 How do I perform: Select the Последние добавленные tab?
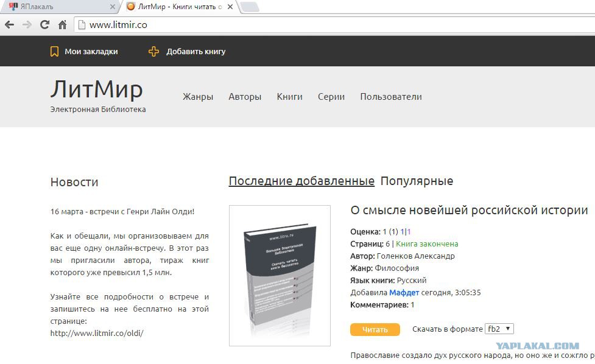pos(301,181)
